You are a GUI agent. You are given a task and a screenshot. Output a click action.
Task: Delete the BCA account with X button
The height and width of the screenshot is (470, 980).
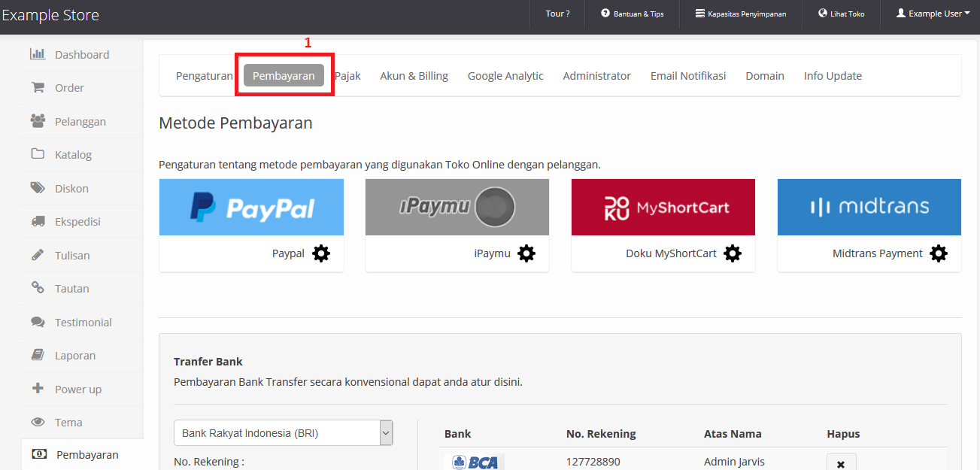841,462
